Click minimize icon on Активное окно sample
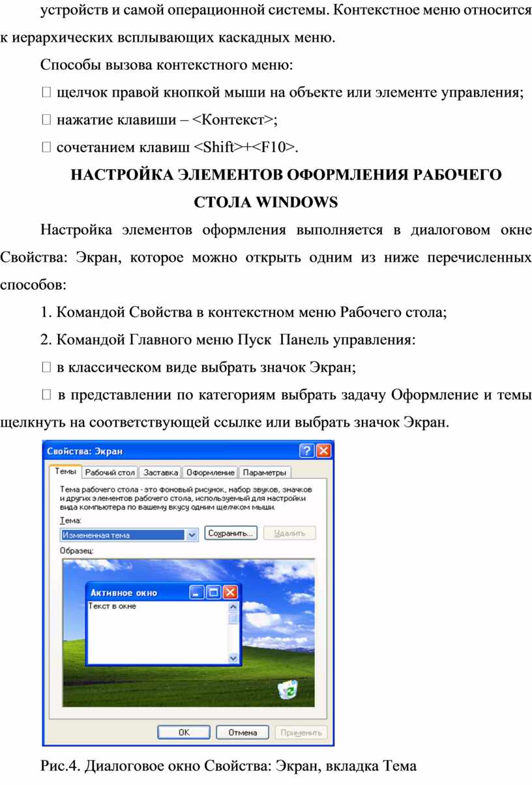The height and width of the screenshot is (785, 532). coord(197,593)
